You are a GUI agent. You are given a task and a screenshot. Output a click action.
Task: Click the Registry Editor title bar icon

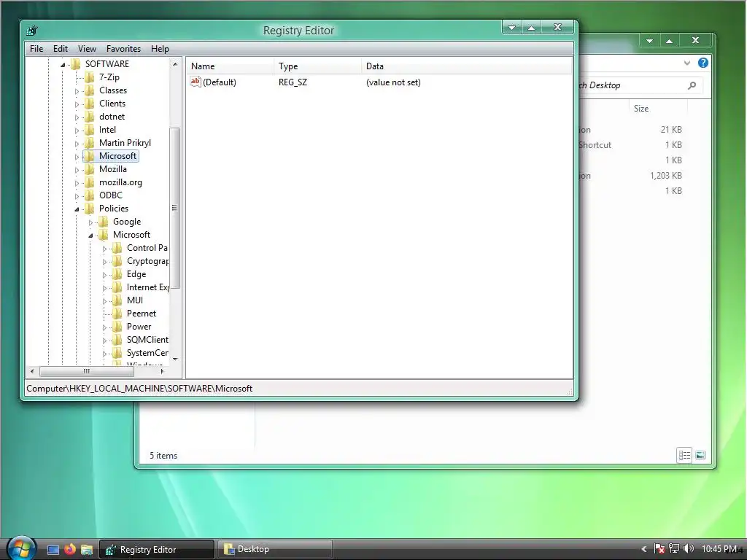tap(32, 31)
